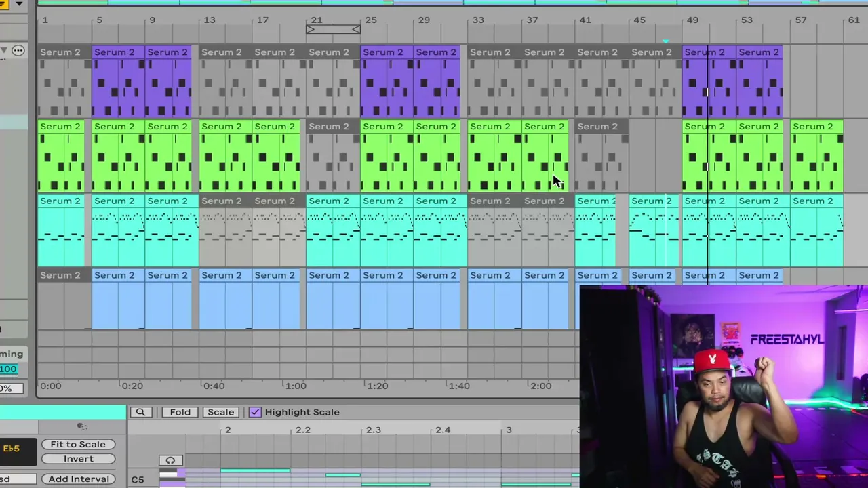Select the cyan Serum 2 clip at bar 45
Image resolution: width=868 pixels, height=488 pixels.
[x=655, y=230]
